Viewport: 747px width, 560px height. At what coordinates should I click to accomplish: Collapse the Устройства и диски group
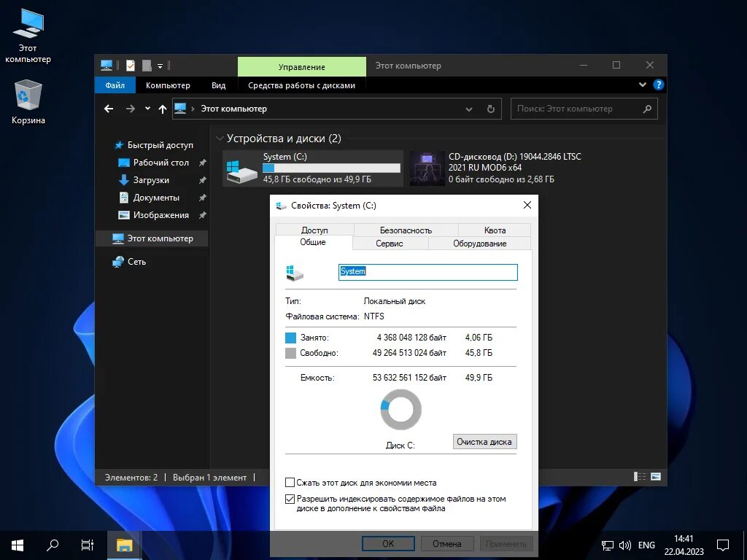point(220,139)
